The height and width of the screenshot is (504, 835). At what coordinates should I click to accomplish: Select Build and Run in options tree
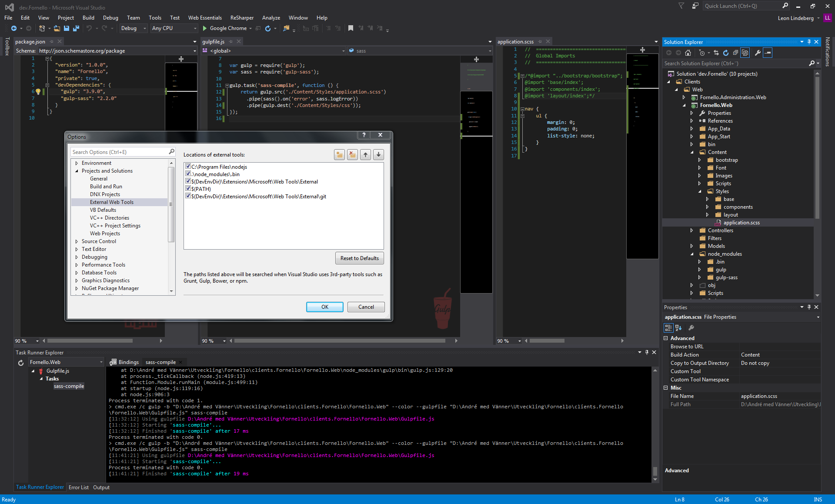106,187
